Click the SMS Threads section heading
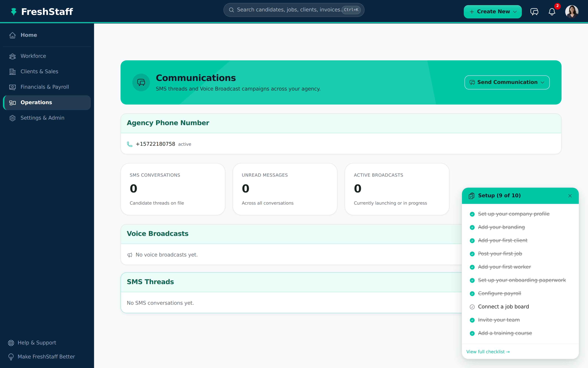588x368 pixels. pyautogui.click(x=150, y=282)
